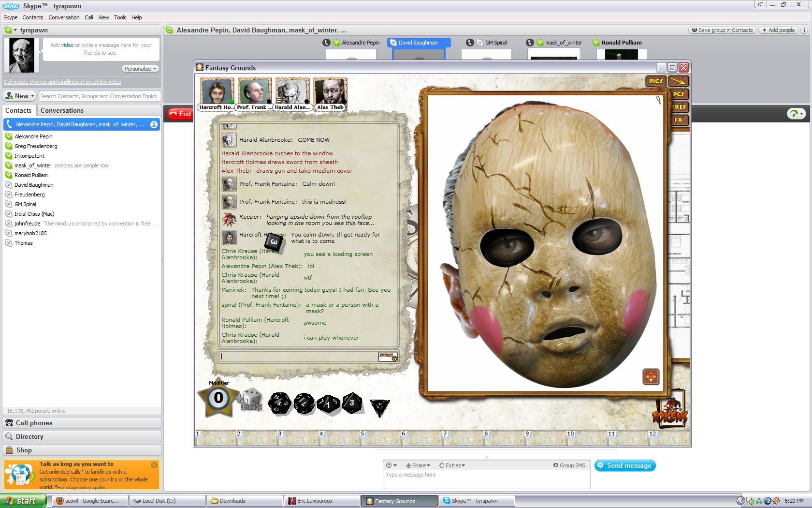
Task: Open the Shop panel
Action: [82, 450]
